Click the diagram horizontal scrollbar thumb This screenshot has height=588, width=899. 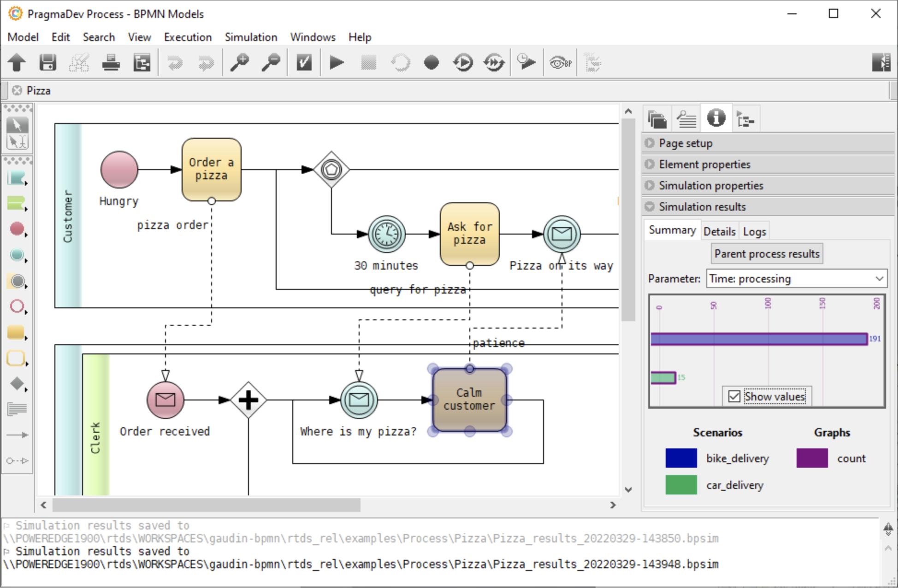click(206, 505)
